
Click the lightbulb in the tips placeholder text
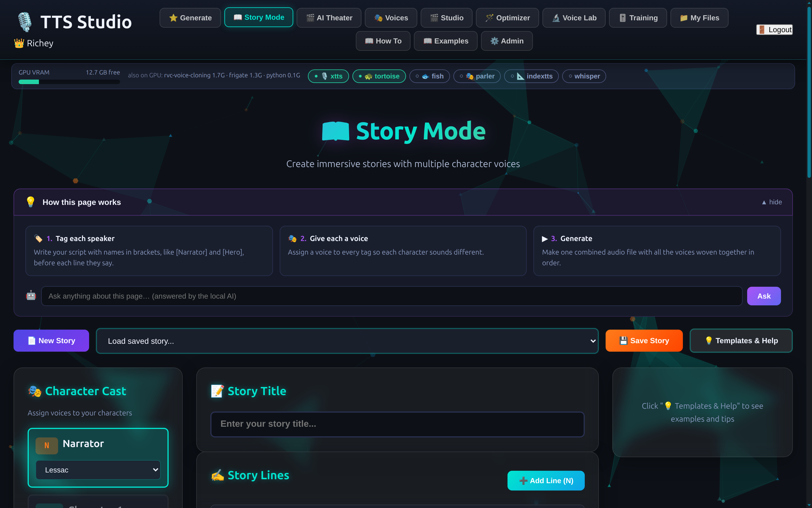[x=668, y=406]
